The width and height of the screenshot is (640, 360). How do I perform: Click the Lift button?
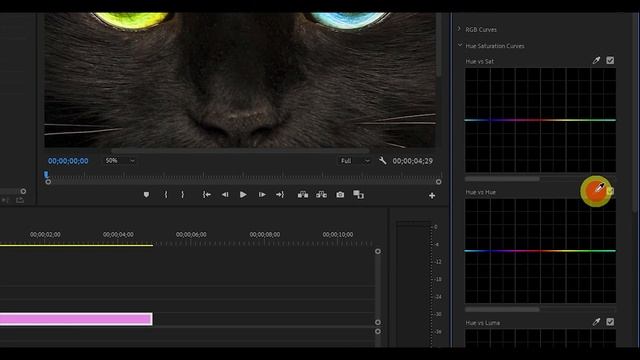point(303,195)
